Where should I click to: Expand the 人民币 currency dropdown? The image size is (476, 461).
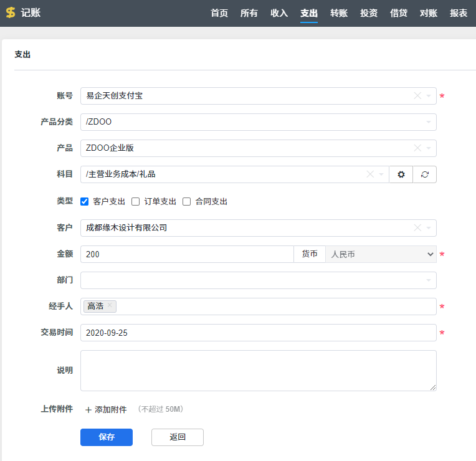(x=381, y=254)
